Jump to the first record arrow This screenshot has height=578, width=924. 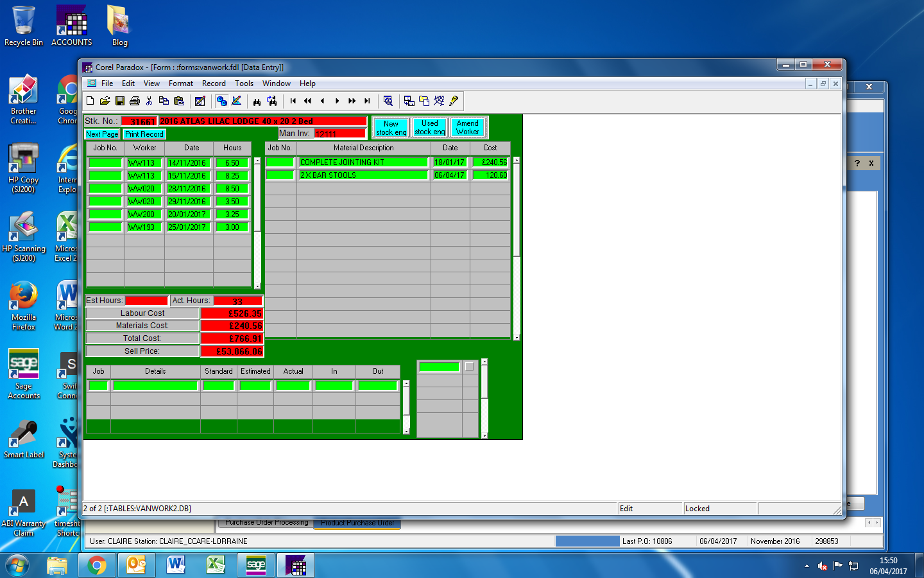pos(293,101)
